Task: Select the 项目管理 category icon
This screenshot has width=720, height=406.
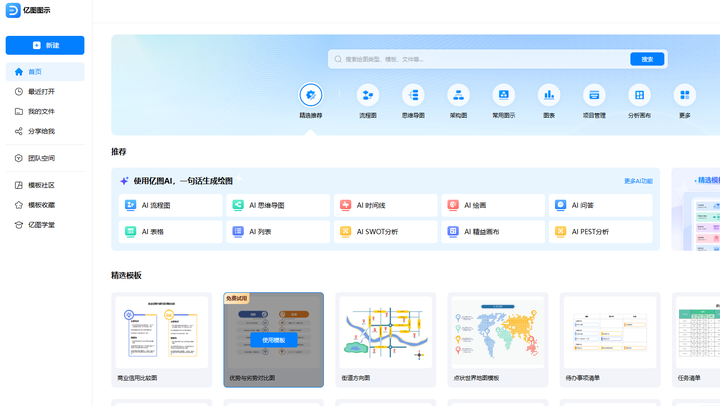Action: point(594,95)
